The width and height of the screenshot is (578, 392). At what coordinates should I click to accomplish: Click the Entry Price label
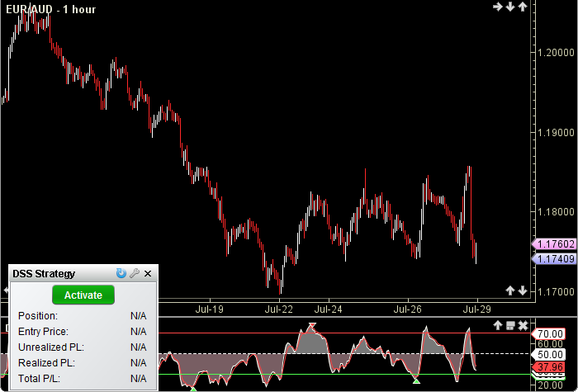[43, 332]
